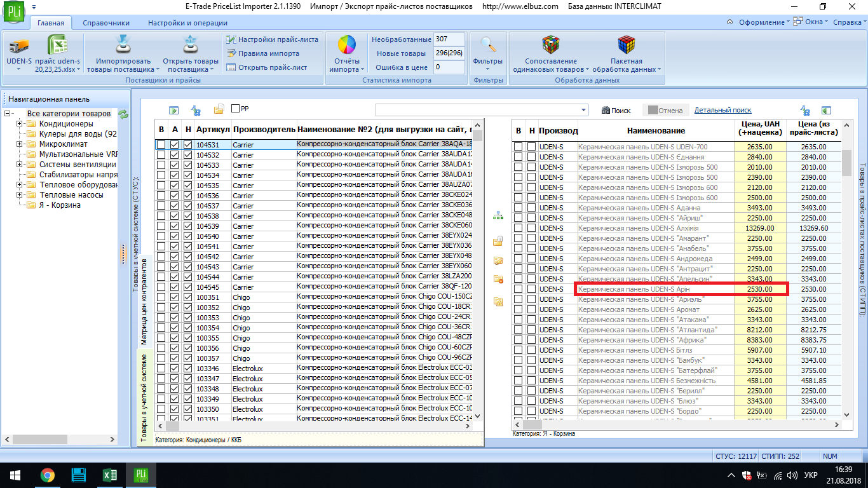The height and width of the screenshot is (488, 868).
Task: Click the Поиск search button
Action: (616, 110)
